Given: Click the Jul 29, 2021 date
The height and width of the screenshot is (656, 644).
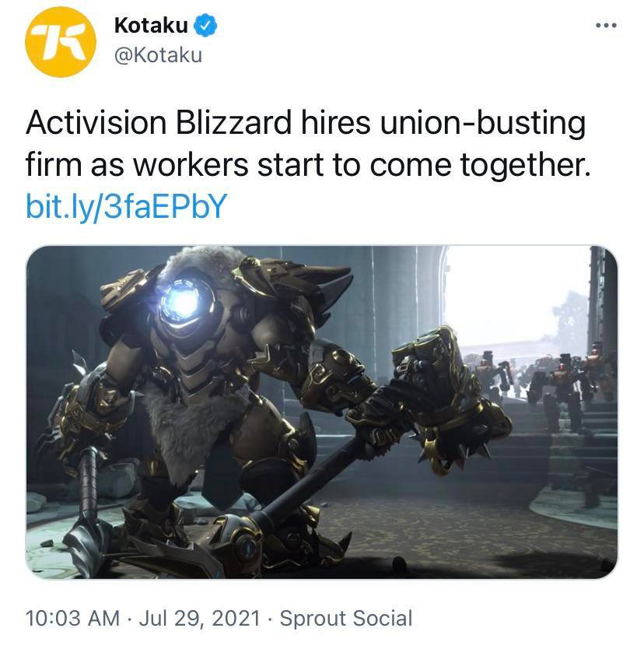Looking at the screenshot, I should (199, 619).
